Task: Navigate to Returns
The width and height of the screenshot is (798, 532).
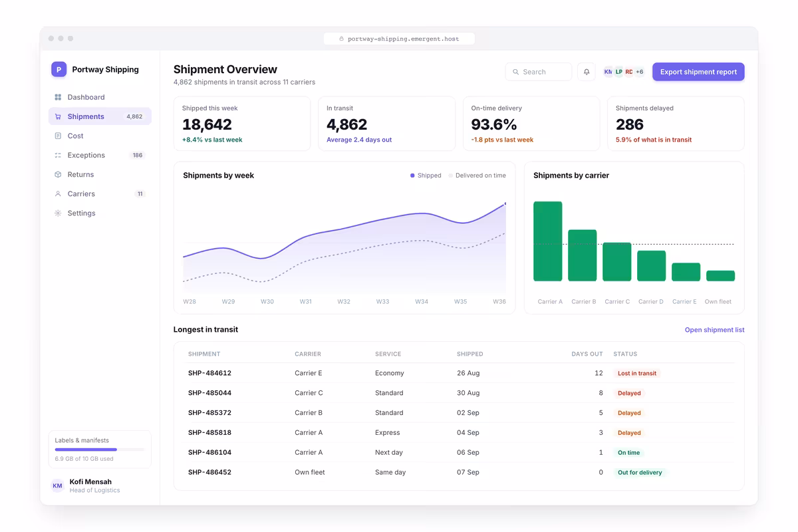Action: tap(100, 174)
